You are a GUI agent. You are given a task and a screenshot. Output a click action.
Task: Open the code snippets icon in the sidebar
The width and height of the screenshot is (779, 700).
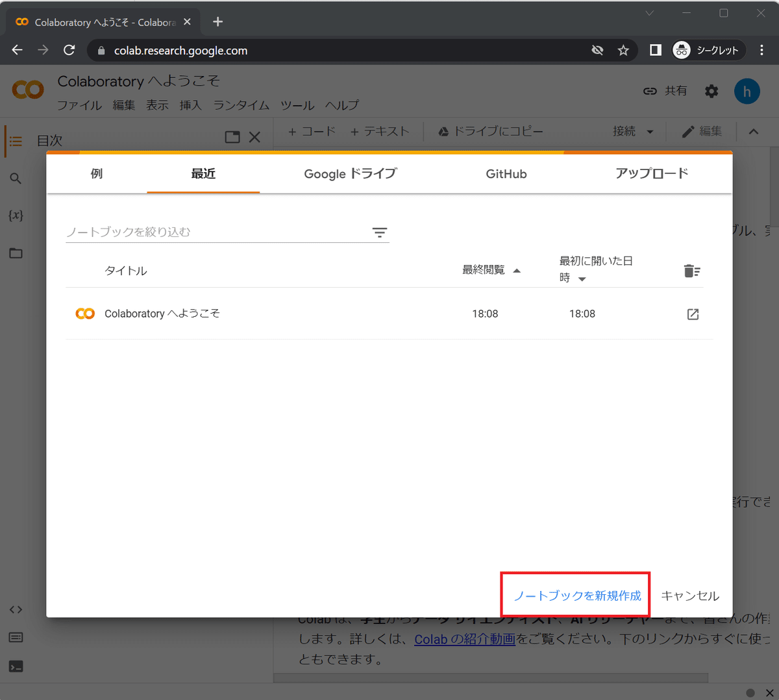(16, 609)
